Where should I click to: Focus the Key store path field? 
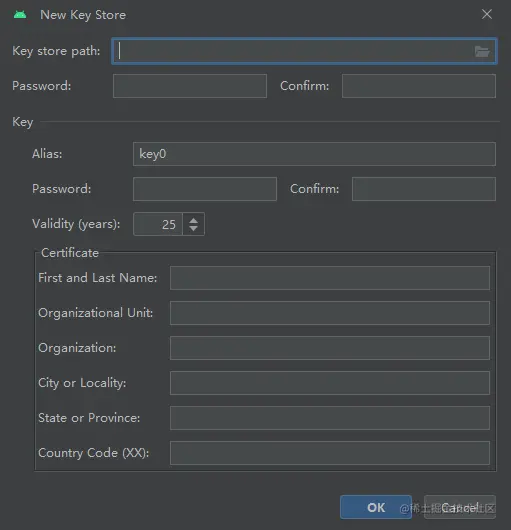coord(304,51)
